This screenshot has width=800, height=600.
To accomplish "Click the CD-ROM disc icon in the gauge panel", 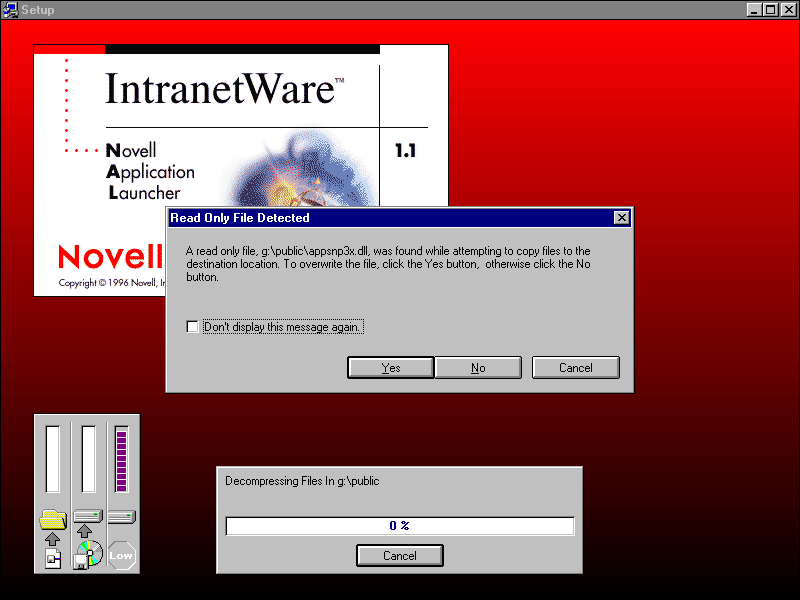I will click(89, 555).
